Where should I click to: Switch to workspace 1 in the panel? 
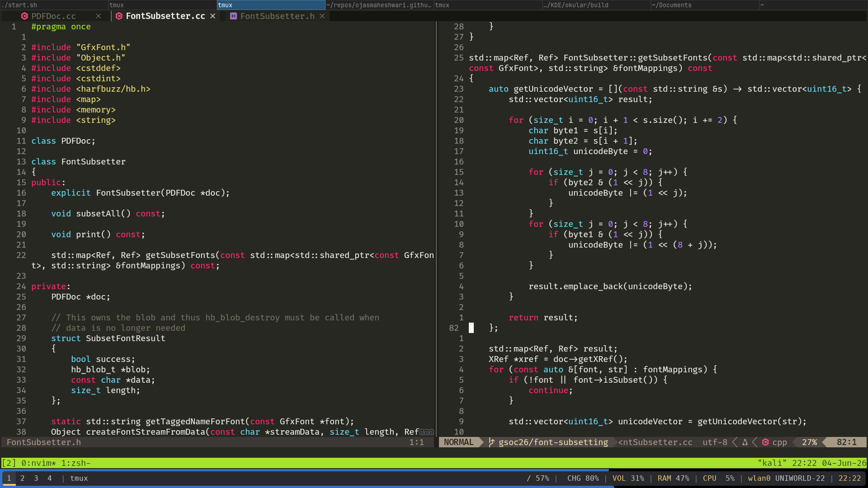click(x=9, y=478)
